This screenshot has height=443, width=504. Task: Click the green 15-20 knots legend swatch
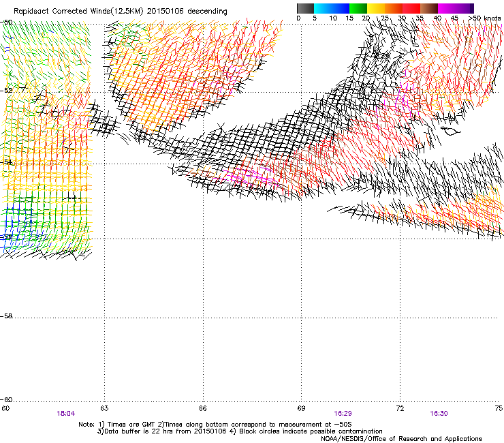(x=358, y=8)
